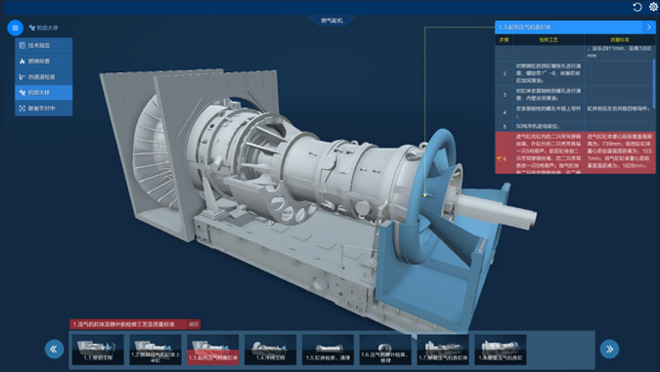Viewport: 660px width, 372px height.
Task: Click the highlighted red step 6 table row
Action: tap(575, 153)
